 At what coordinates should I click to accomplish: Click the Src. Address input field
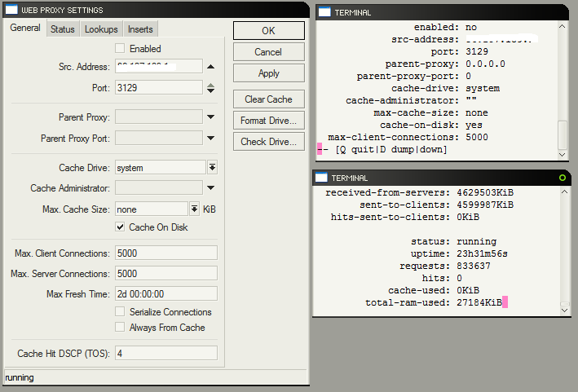click(x=159, y=66)
